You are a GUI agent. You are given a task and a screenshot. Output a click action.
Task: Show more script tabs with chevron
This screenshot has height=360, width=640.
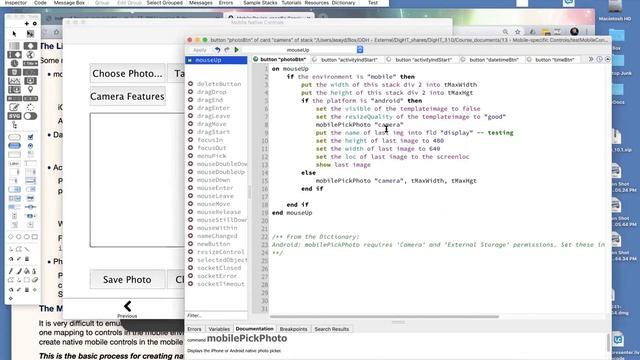pos(591,59)
